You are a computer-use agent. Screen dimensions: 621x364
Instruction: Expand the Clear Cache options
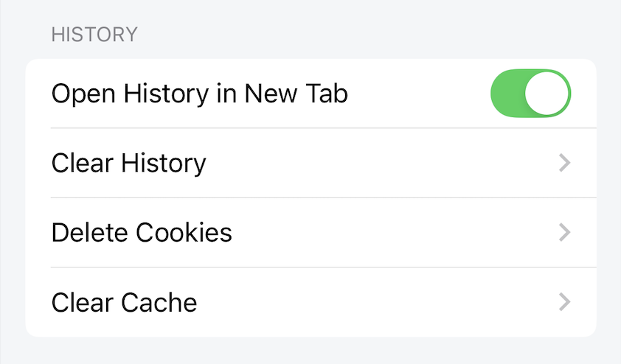(x=564, y=302)
